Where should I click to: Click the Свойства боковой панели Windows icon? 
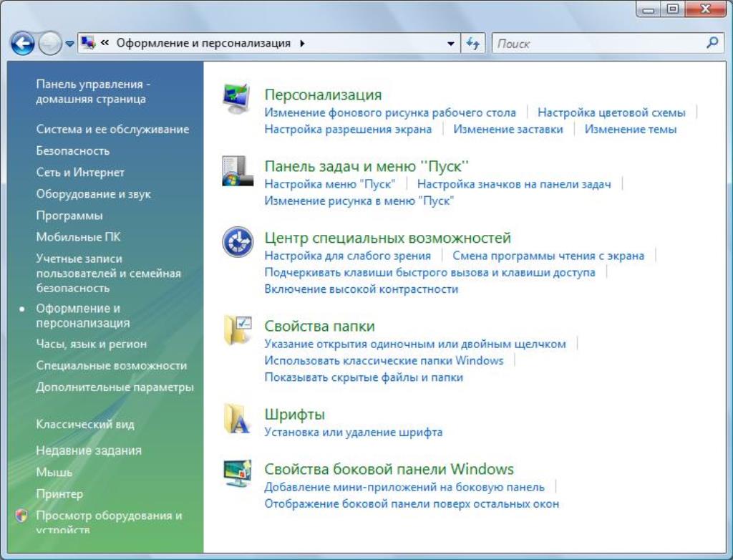(238, 473)
